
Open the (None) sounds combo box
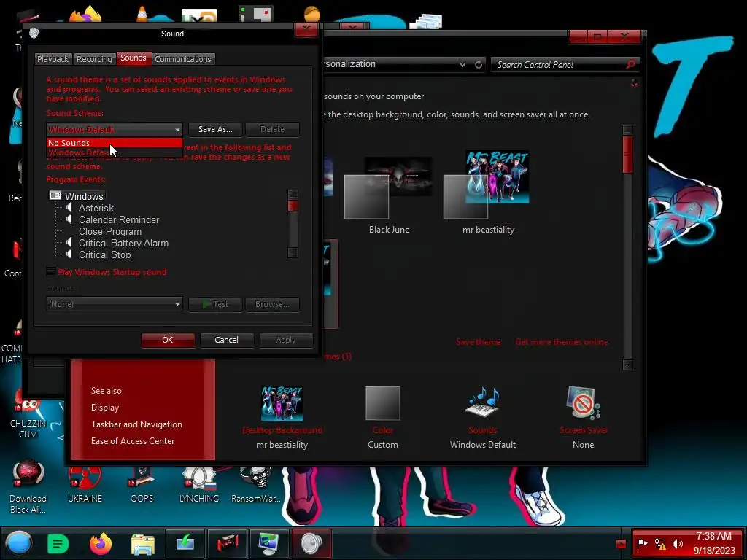pos(115,304)
